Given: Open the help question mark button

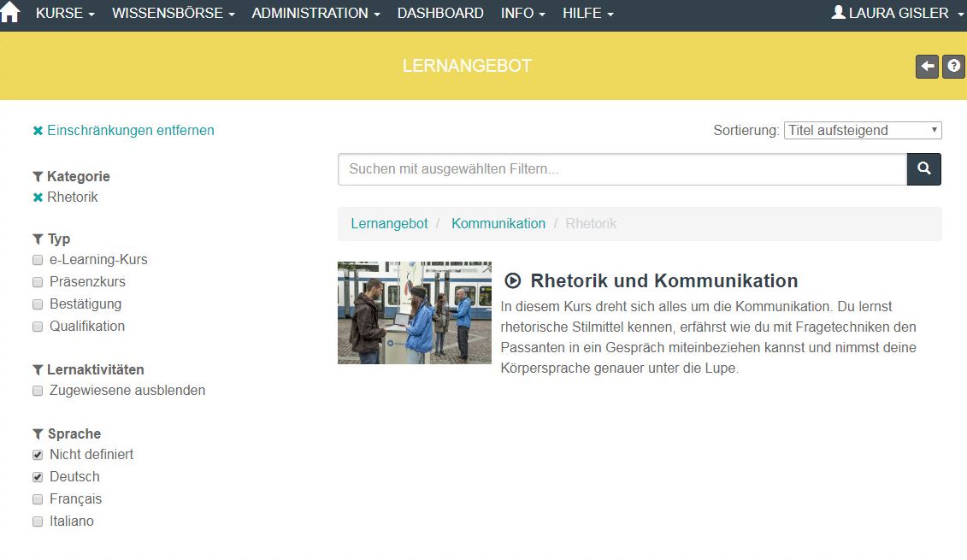Looking at the screenshot, I should (x=953, y=66).
